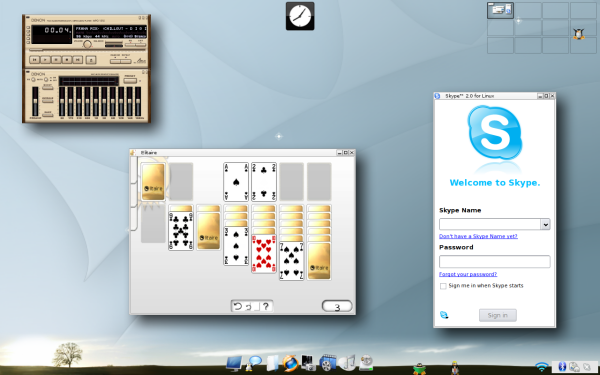Click the time display in the Denon player
The width and height of the screenshot is (600, 375).
[x=52, y=34]
